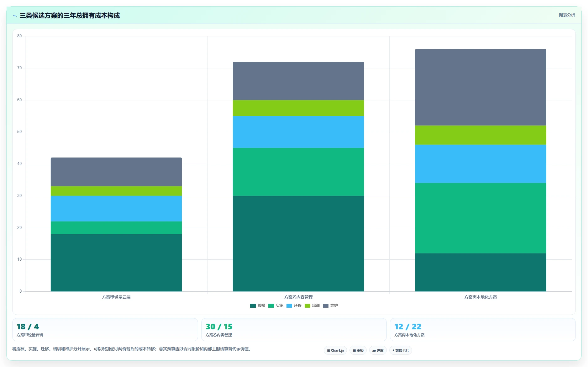Image resolution: width=588 pixels, height=367 pixels.
Task: Click the 授权 segment of 方案甲轻量云端 bar
Action: [x=116, y=263]
